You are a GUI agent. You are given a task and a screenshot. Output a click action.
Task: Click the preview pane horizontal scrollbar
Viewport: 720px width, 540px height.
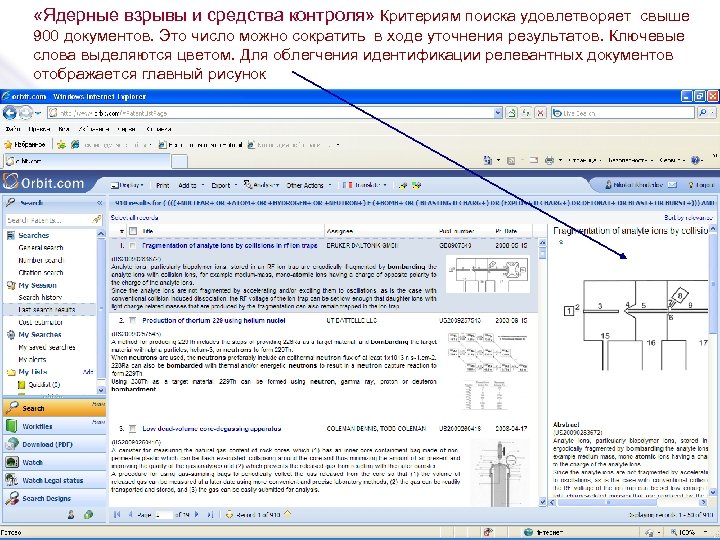(x=630, y=502)
